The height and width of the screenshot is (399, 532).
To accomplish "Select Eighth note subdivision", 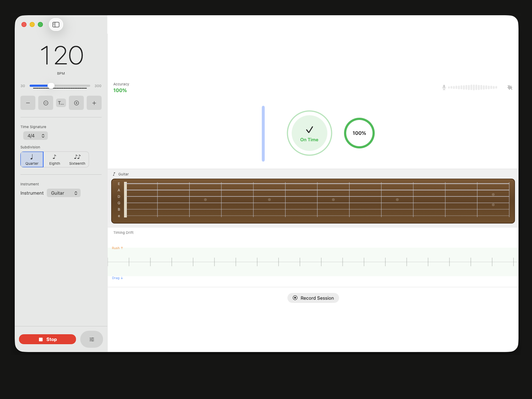I will point(55,159).
